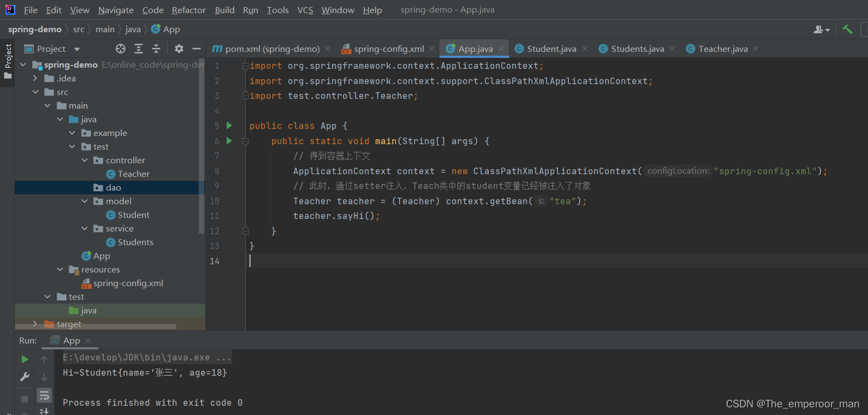Viewport: 868px width, 415px height.
Task: Click java in the breadcrumb bar
Action: pyautogui.click(x=133, y=29)
